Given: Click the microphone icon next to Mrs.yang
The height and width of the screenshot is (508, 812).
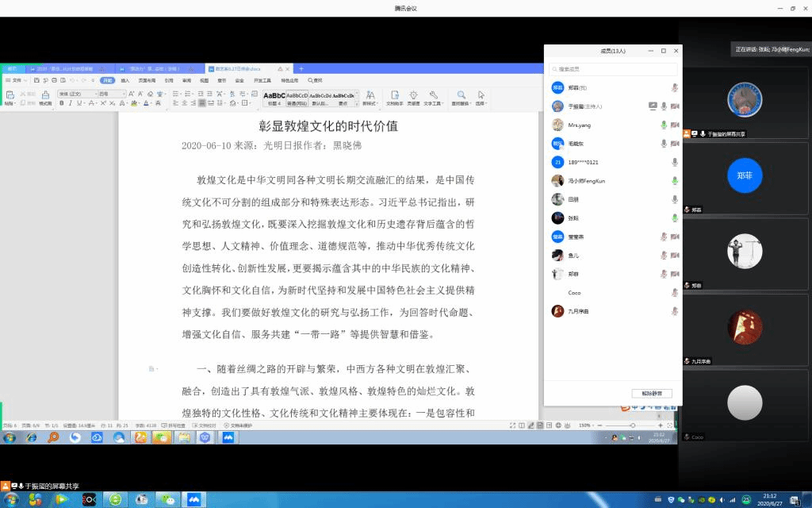Looking at the screenshot, I should (x=664, y=125).
